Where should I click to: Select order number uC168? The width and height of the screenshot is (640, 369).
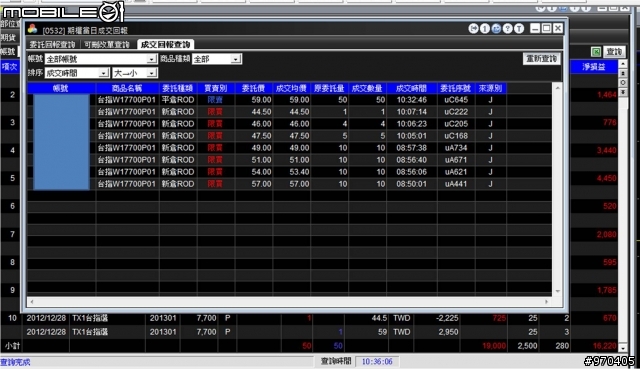click(x=456, y=136)
